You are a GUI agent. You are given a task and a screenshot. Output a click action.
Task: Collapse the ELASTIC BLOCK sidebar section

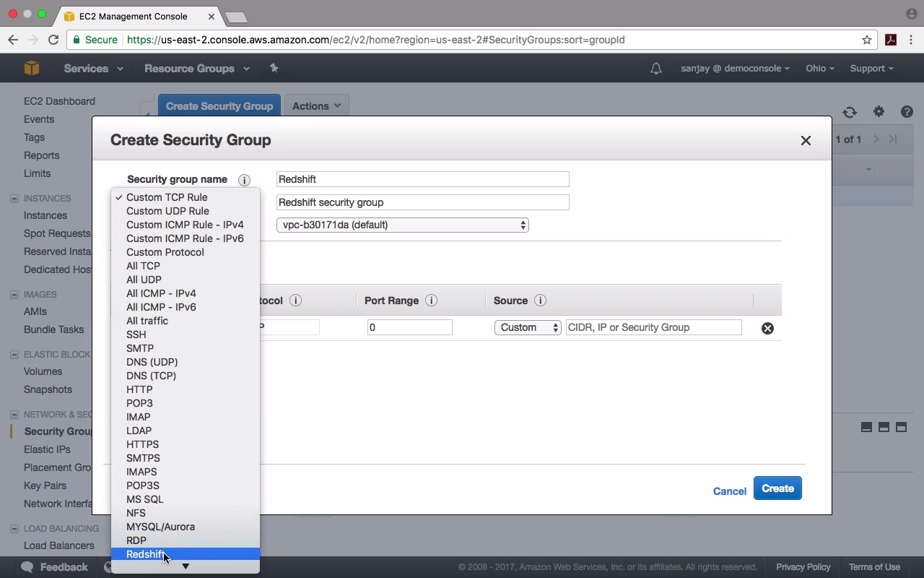[x=14, y=355]
